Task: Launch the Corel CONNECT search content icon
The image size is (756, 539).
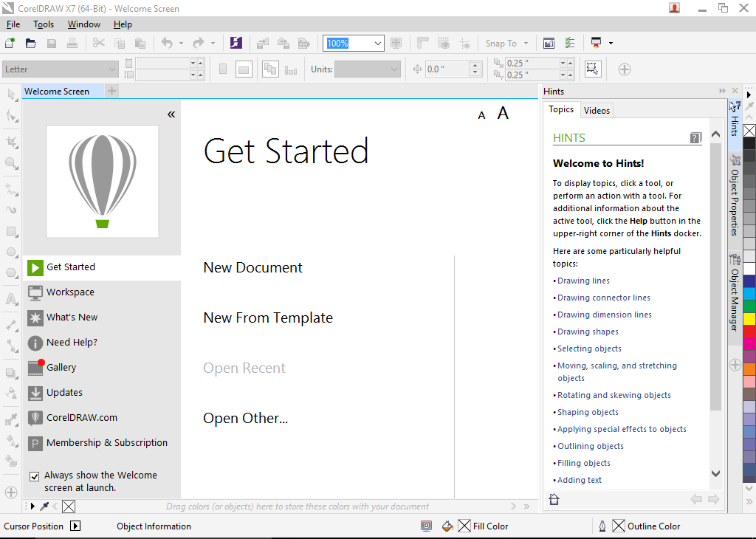Action: pos(236,44)
